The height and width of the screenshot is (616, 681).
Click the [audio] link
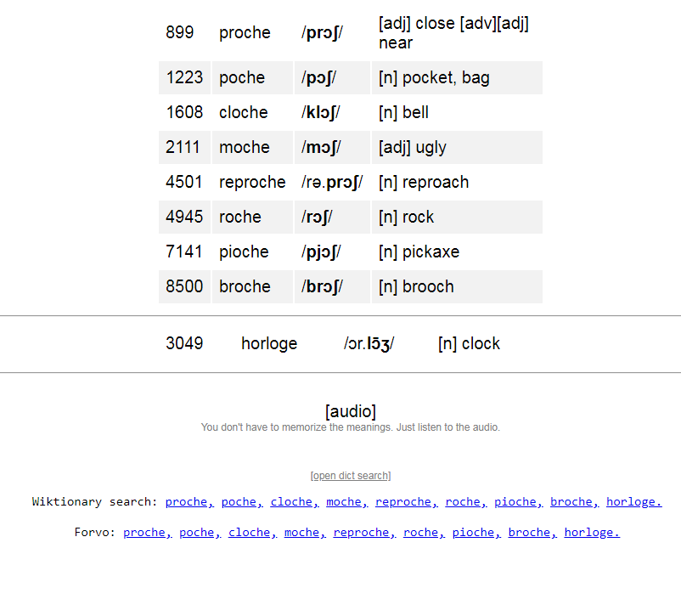351,411
